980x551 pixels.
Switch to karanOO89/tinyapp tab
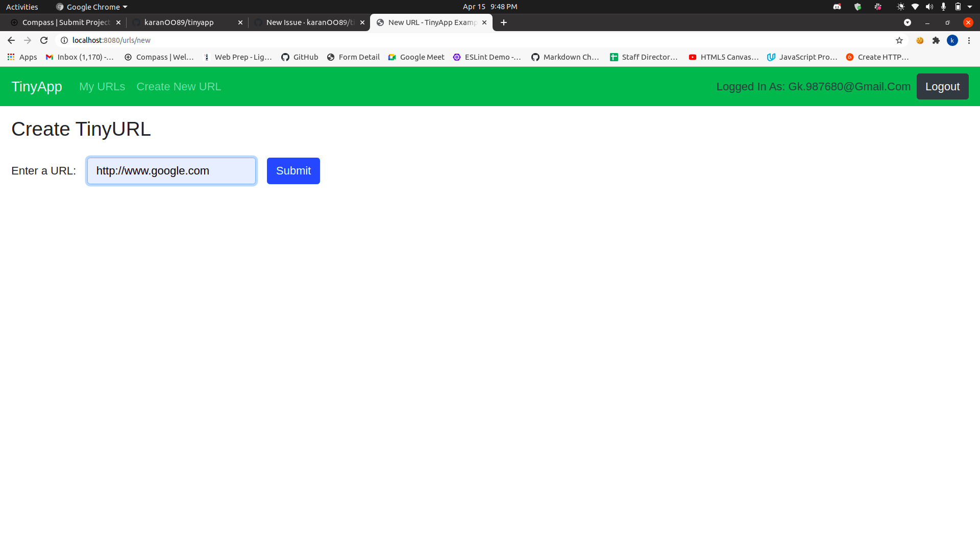coord(179,22)
